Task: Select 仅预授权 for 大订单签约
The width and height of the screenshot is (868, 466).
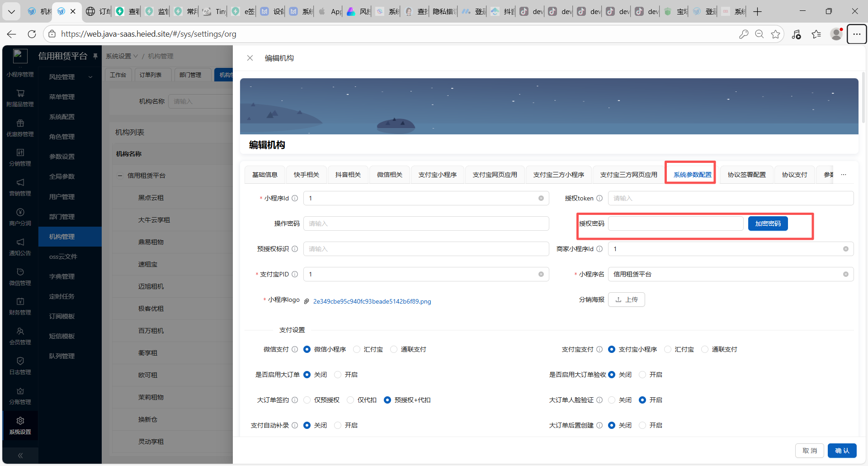Action: pyautogui.click(x=307, y=400)
